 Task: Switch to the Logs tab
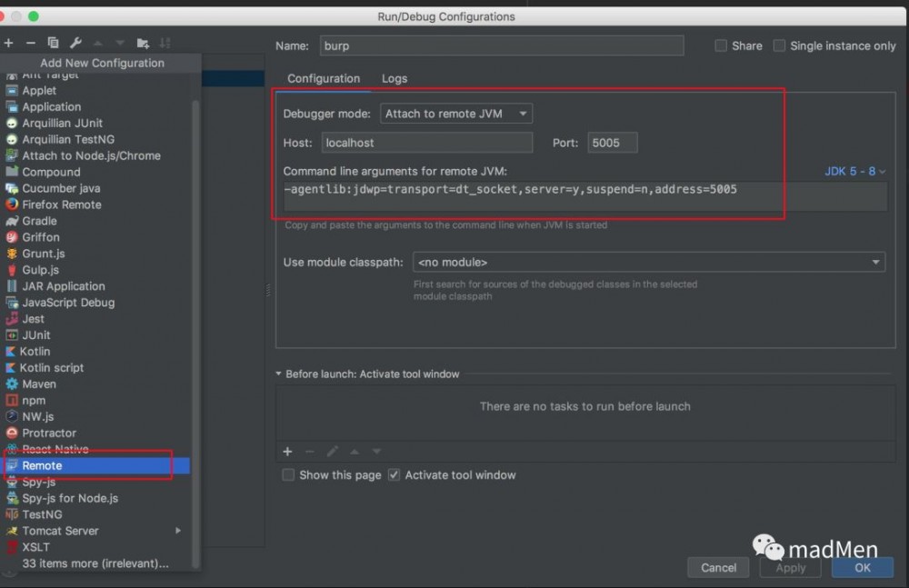[395, 78]
